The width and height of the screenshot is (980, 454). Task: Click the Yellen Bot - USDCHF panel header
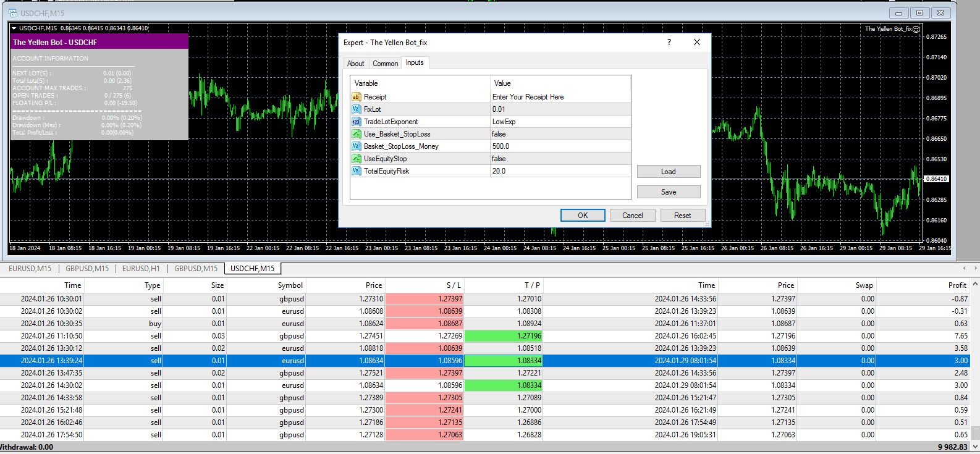[x=99, y=42]
